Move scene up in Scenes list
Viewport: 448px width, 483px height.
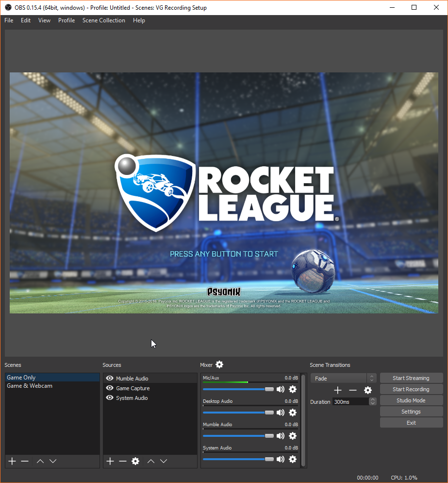(x=40, y=461)
